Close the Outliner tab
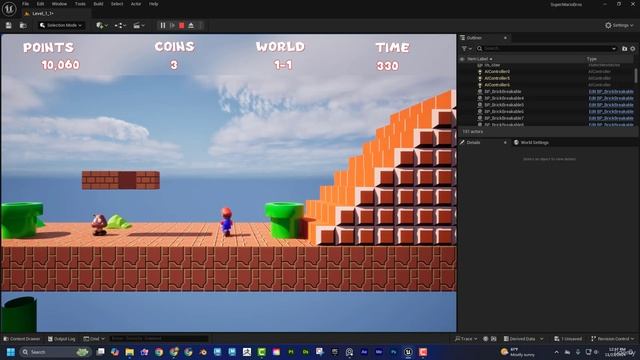The height and width of the screenshot is (360, 640). tap(505, 38)
